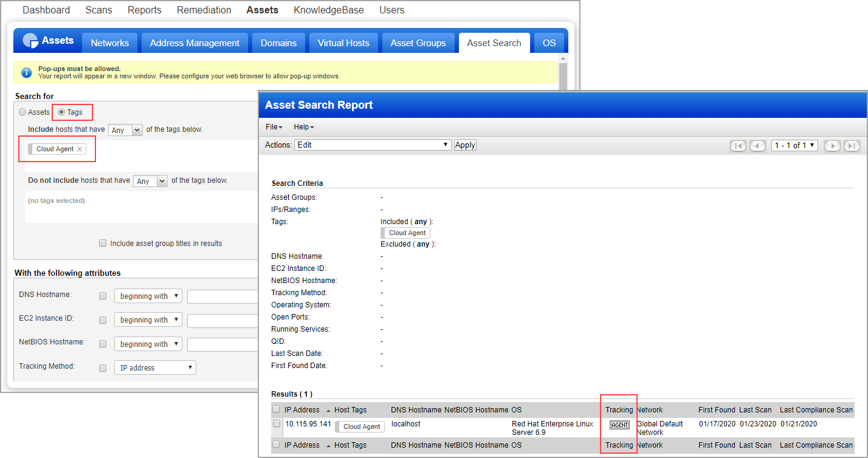The height and width of the screenshot is (458, 868).
Task: Check the row checkbox for 10.115.95.141
Action: [x=277, y=423]
